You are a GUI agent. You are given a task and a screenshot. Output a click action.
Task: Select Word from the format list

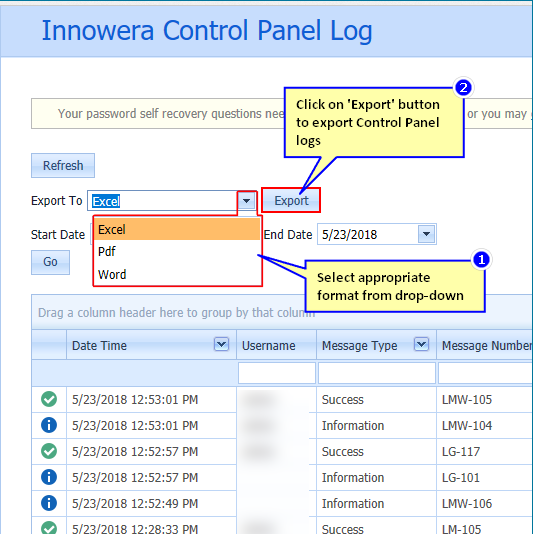(177, 274)
